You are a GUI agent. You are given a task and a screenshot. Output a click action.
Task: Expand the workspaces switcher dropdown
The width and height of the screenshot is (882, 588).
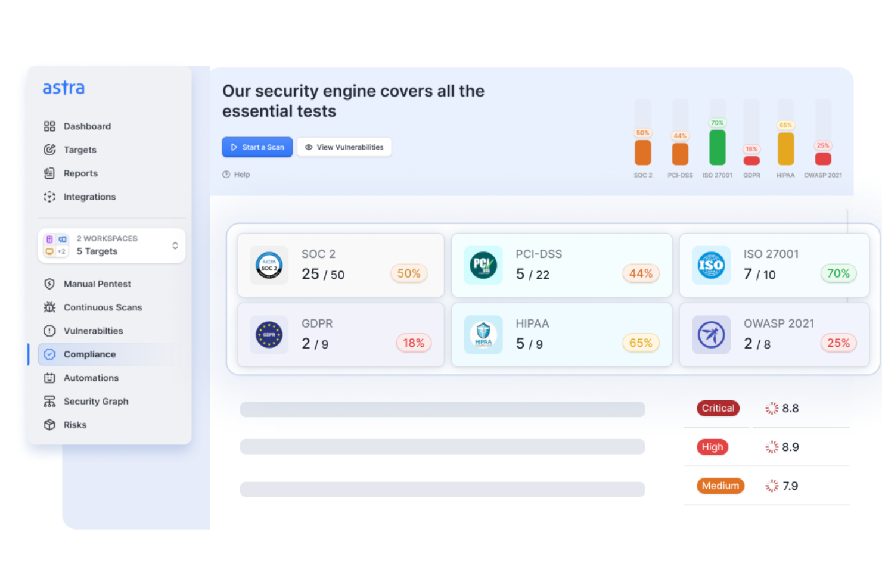pyautogui.click(x=175, y=245)
